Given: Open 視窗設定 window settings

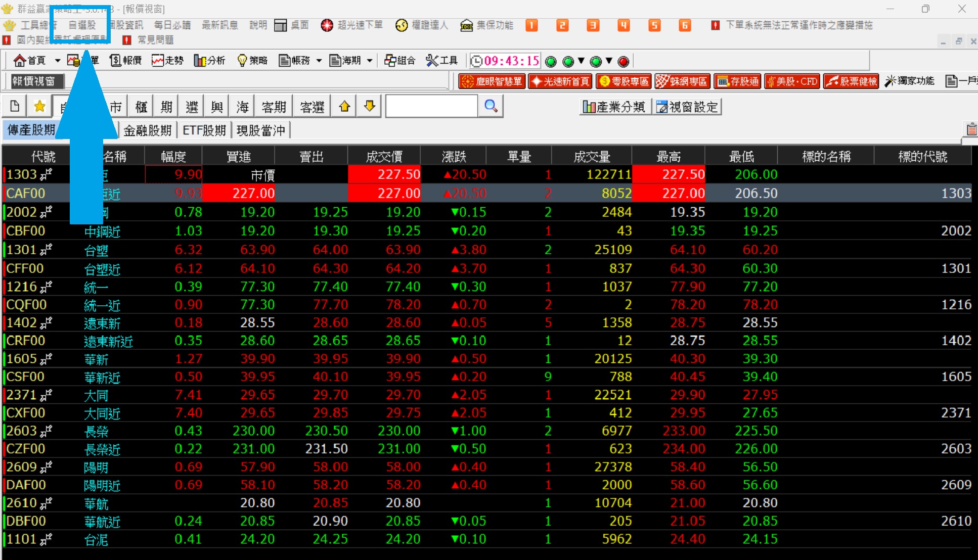Looking at the screenshot, I should [x=687, y=107].
